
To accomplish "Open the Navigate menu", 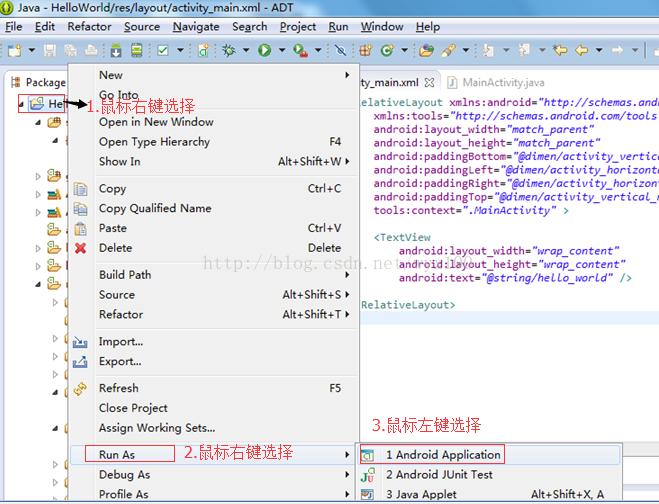I will pyautogui.click(x=196, y=27).
